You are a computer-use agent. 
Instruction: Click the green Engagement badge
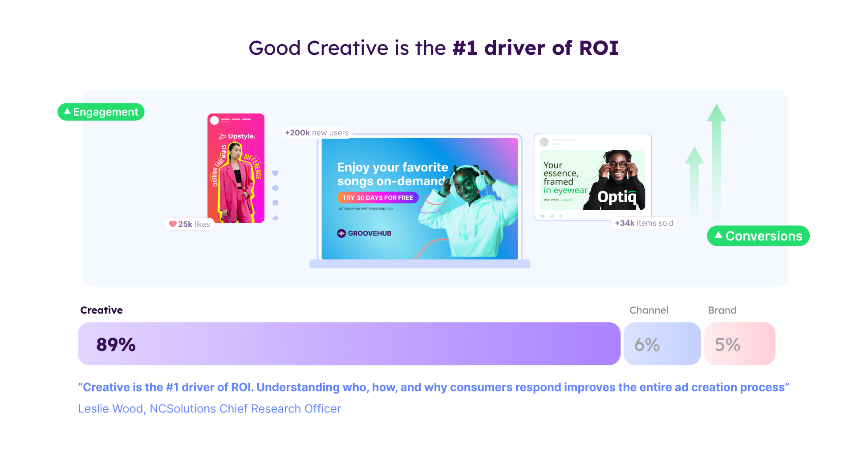coord(101,112)
